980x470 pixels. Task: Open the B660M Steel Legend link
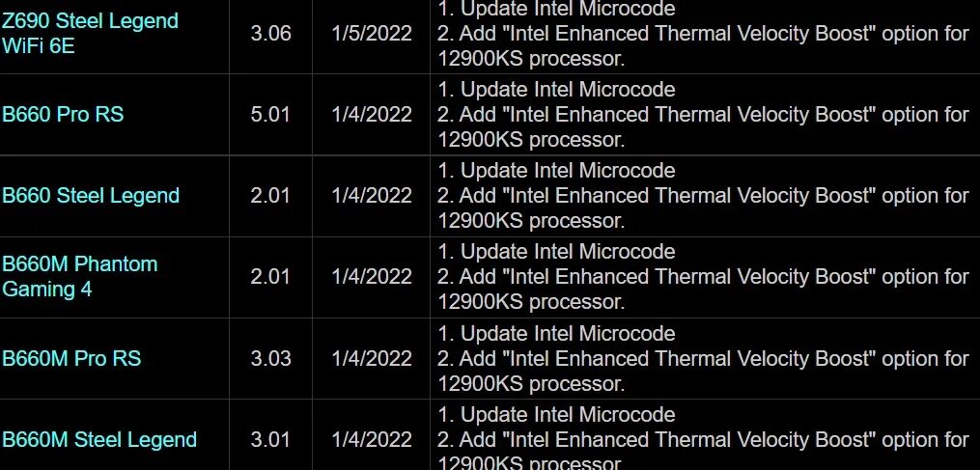[99, 439]
